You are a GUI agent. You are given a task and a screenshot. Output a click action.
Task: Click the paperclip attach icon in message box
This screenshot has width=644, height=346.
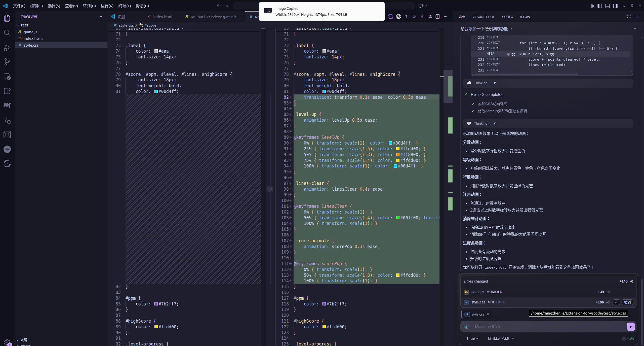click(466, 327)
